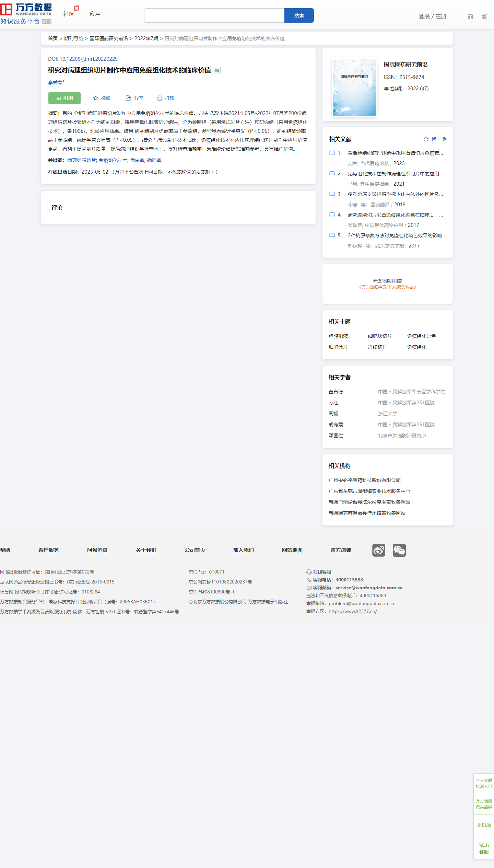494x868 pixels.
Task: Select keyword 确诊率
Action: pos(154,160)
